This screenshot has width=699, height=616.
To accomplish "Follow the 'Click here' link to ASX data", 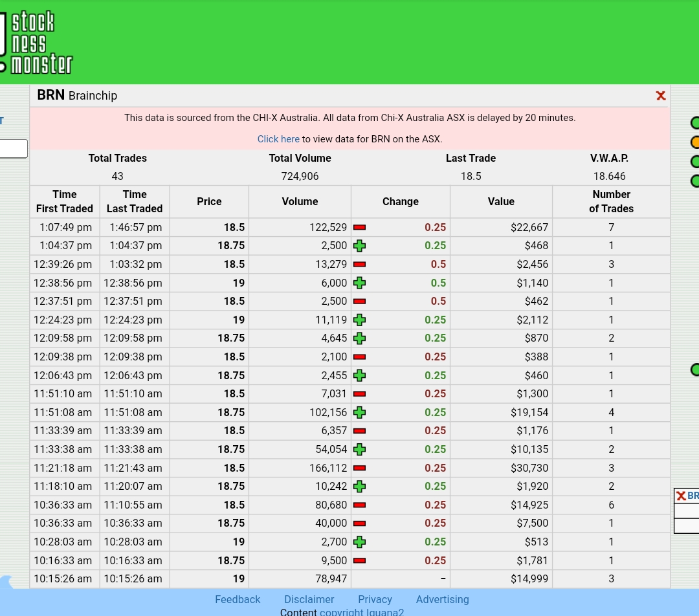I will click(x=278, y=139).
